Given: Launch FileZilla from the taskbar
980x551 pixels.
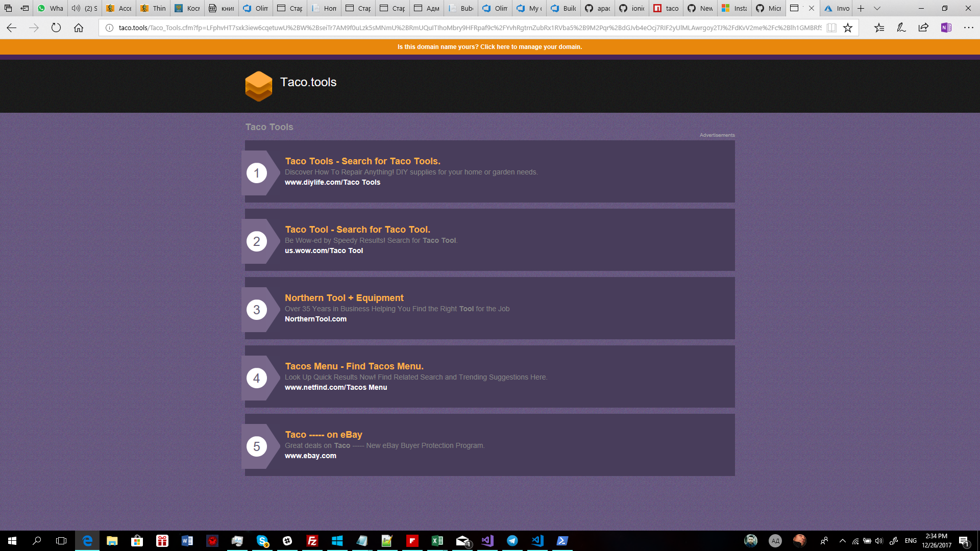Looking at the screenshot, I should (x=312, y=540).
